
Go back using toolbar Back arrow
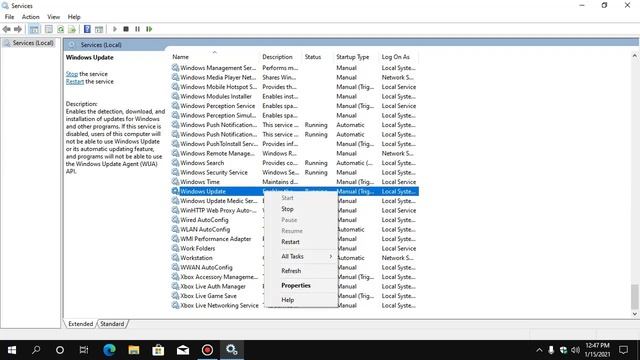[7, 29]
